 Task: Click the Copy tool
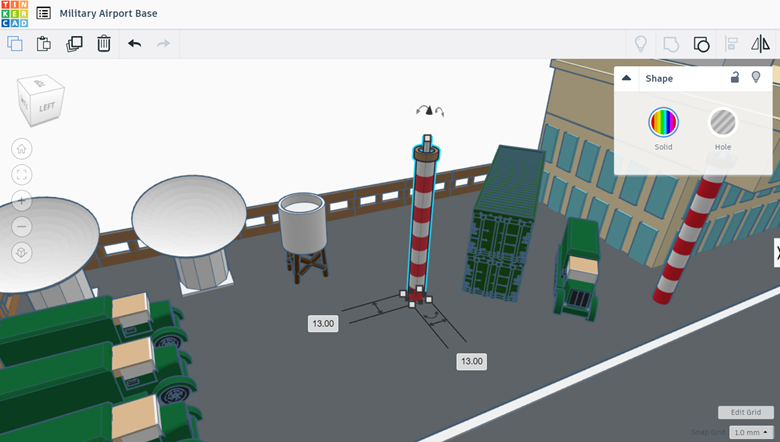coord(15,44)
